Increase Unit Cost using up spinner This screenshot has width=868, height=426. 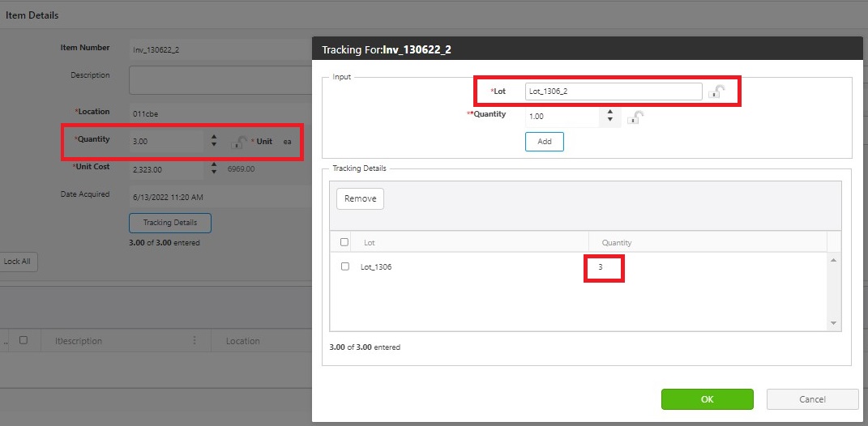[214, 165]
